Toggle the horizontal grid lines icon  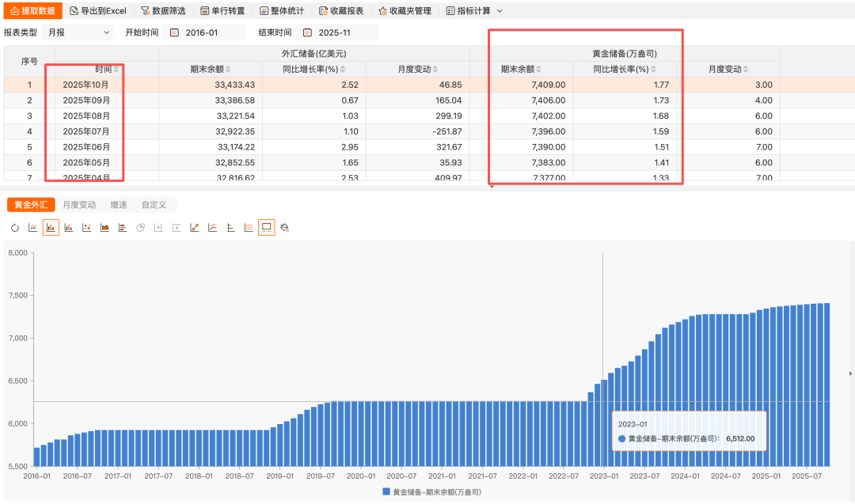(249, 228)
